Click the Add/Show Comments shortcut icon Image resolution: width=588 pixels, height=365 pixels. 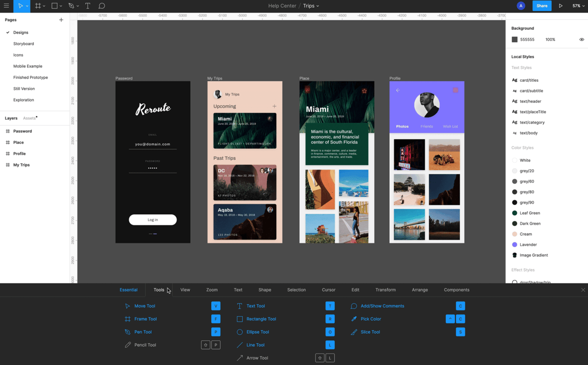tap(353, 306)
